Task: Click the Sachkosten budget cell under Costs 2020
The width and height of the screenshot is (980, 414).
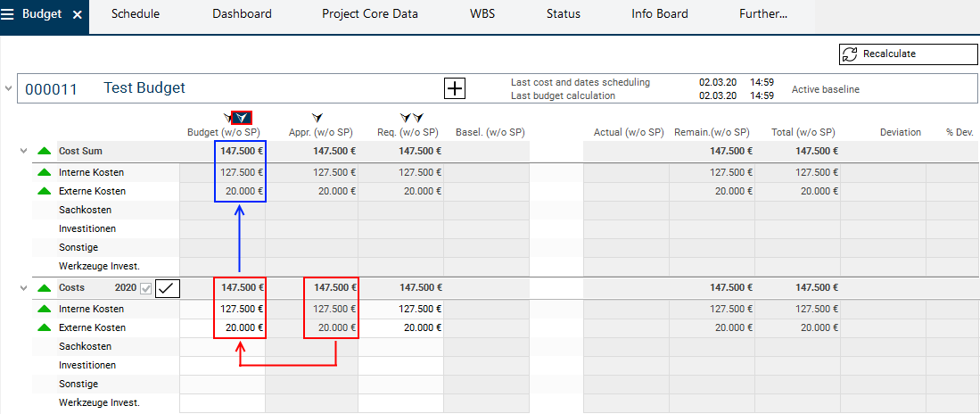Action: coord(222,347)
